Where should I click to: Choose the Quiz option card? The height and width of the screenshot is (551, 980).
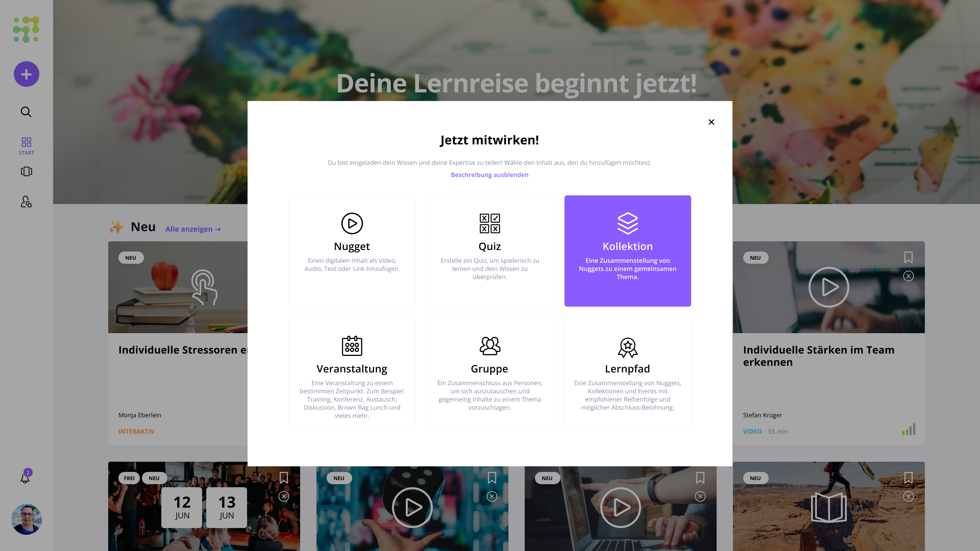click(x=490, y=251)
